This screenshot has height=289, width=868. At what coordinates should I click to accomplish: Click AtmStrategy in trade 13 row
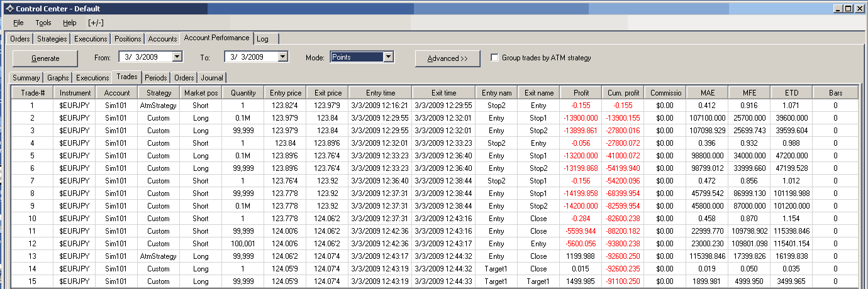point(159,256)
